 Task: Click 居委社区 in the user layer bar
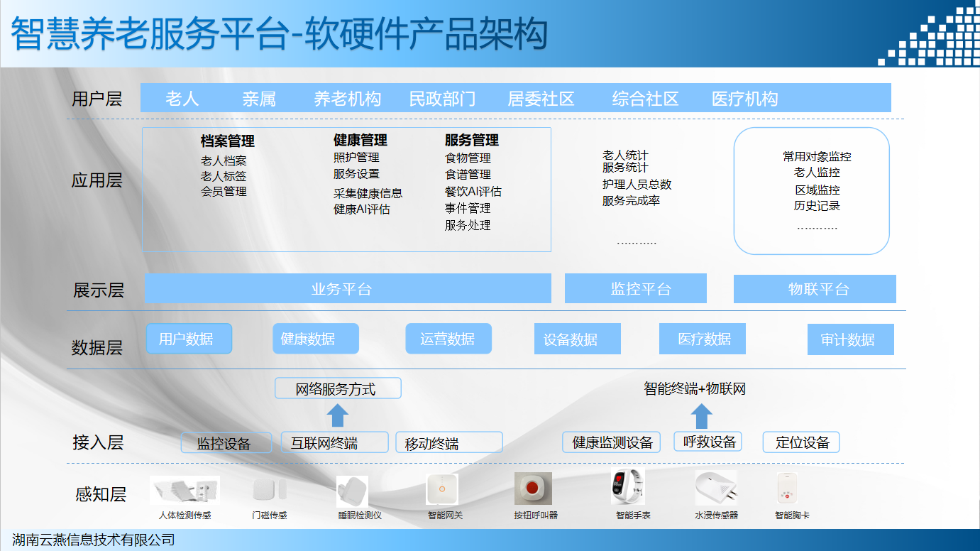pos(541,99)
